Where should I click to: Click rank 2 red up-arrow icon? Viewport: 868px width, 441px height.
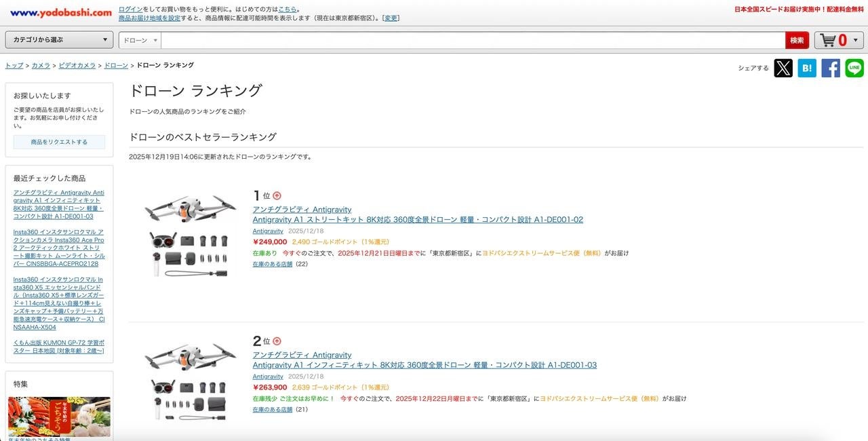(x=277, y=341)
